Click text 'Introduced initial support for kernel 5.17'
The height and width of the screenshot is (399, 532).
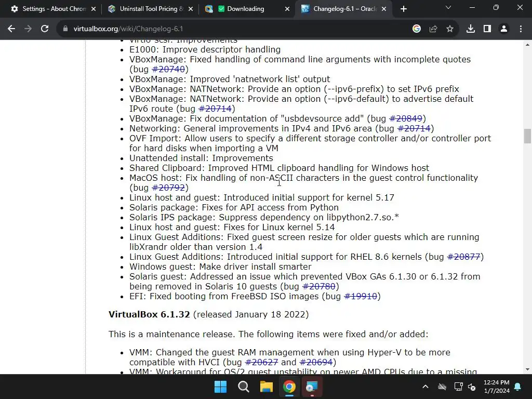pyautogui.click(x=309, y=197)
